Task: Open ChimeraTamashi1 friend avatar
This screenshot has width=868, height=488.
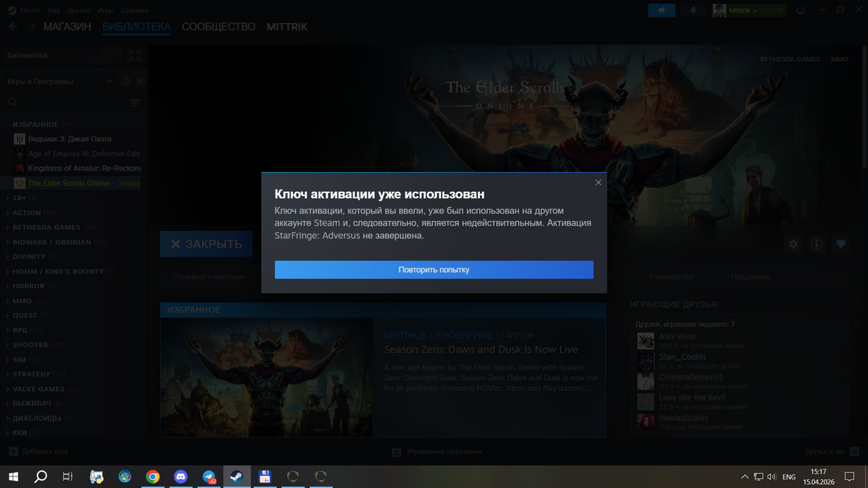Action: click(x=646, y=381)
